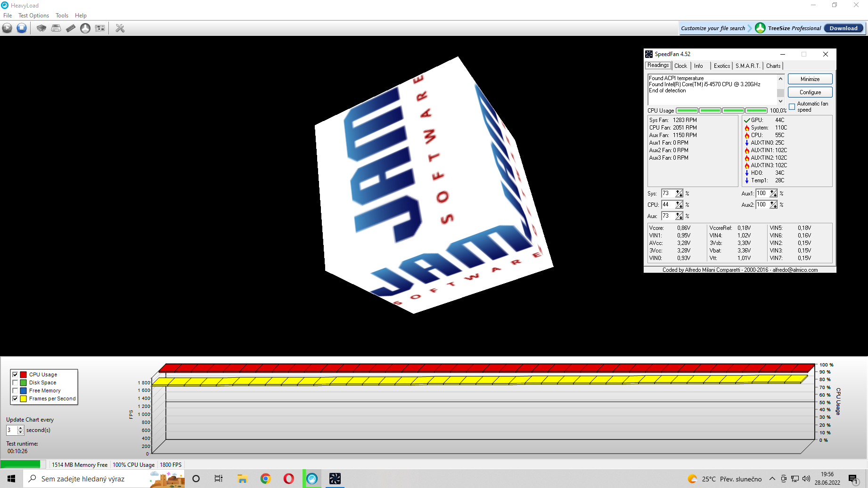
Task: Click the SpeedFan taskbar icon
Action: [335, 479]
